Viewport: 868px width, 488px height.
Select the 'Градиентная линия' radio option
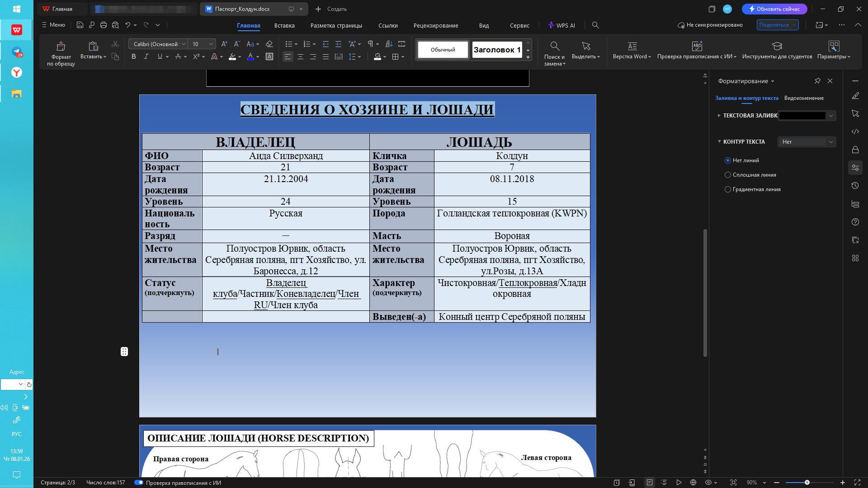[x=728, y=189]
